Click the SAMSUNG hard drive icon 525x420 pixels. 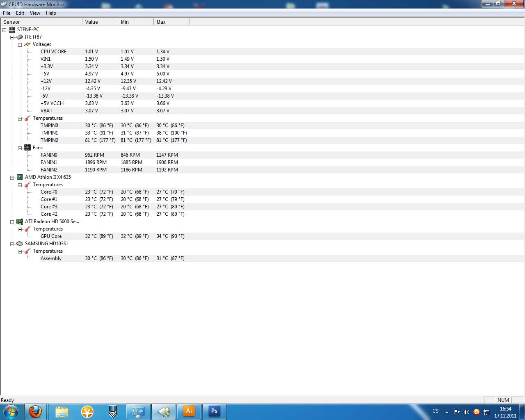pos(20,244)
